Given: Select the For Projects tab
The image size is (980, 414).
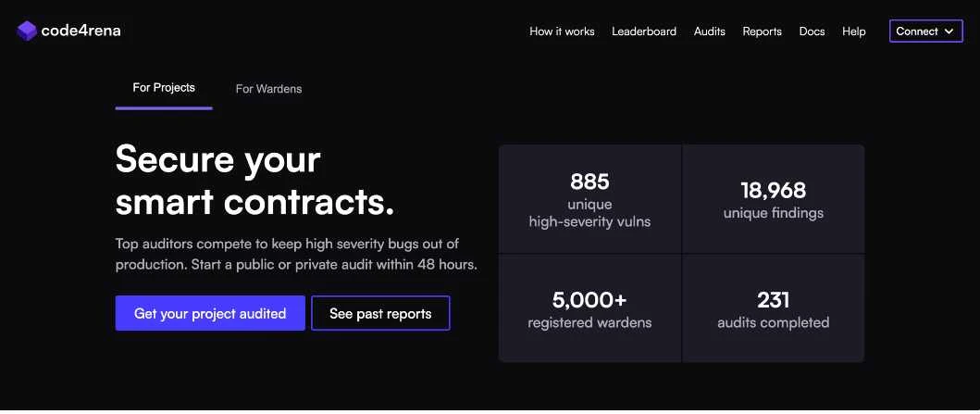Looking at the screenshot, I should [x=164, y=88].
